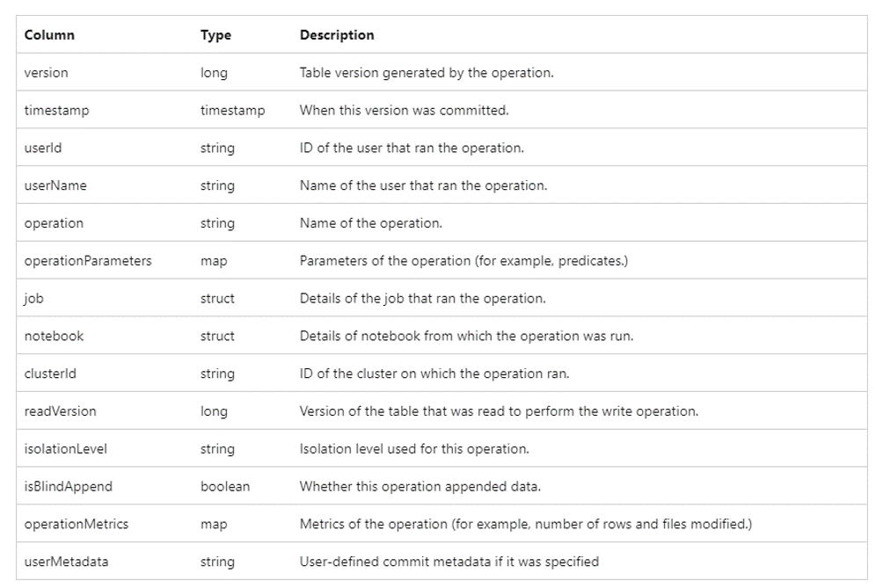Click the 'userName' cell
Screen dimensions: 876x588
click(x=55, y=185)
